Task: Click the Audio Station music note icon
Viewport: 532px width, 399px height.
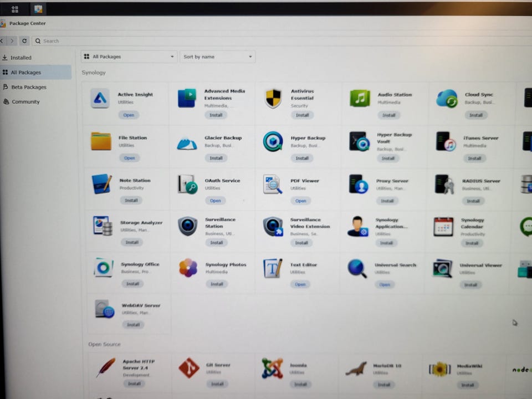Action: [x=360, y=99]
